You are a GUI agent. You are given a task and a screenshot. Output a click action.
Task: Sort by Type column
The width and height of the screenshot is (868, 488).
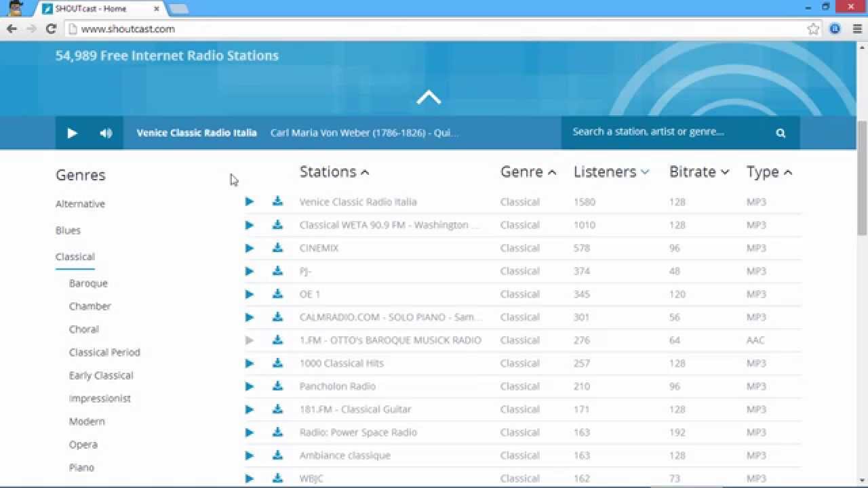pyautogui.click(x=770, y=171)
